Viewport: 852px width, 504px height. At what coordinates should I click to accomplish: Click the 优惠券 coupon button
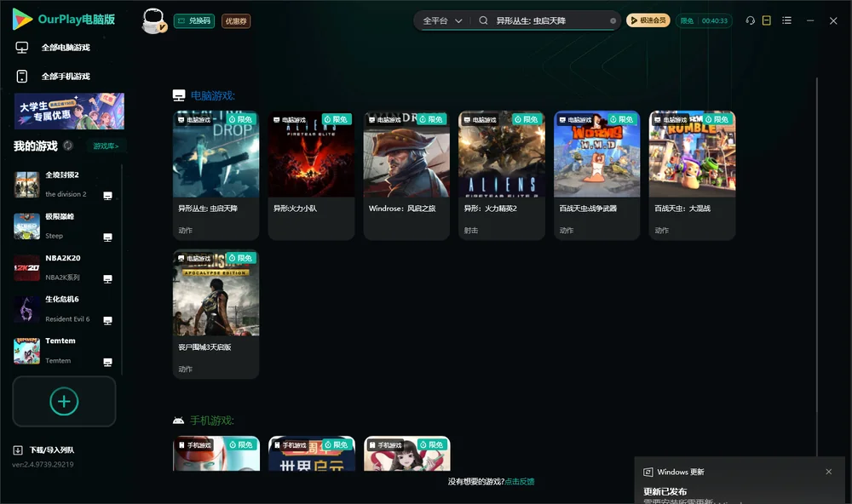coord(236,20)
